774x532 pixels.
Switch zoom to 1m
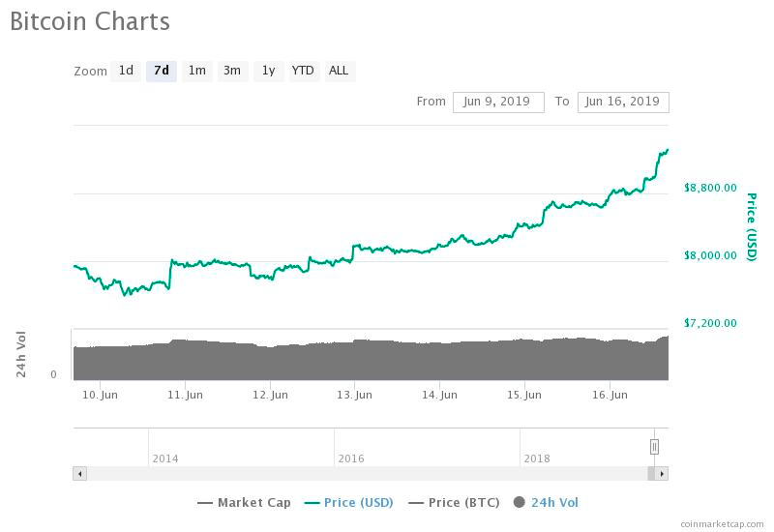(197, 71)
